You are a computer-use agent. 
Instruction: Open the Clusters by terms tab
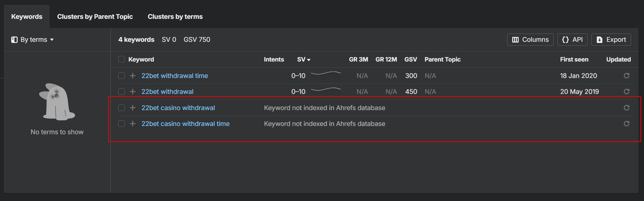coord(175,16)
